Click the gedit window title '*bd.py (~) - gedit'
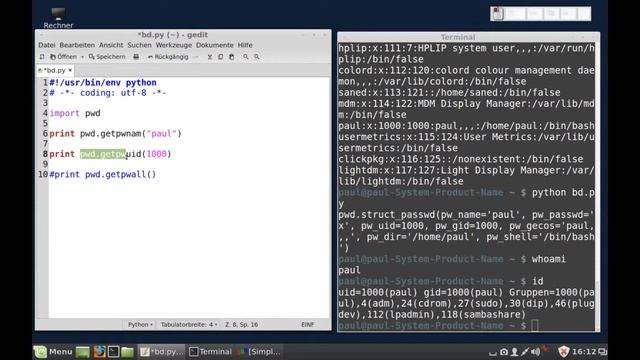 pos(172,35)
